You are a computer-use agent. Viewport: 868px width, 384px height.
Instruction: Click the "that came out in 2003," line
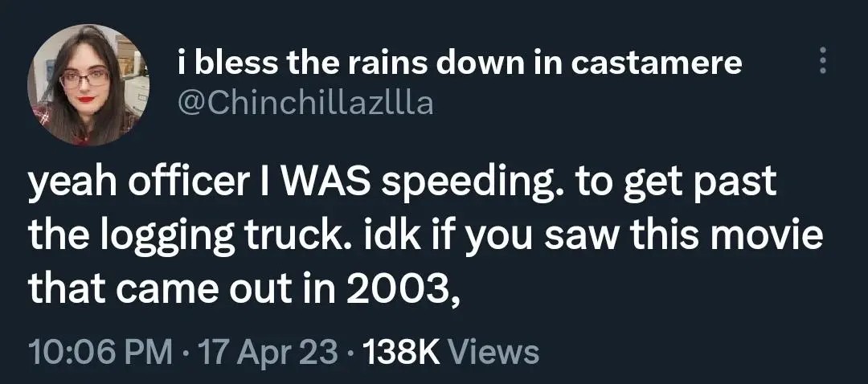coord(245,287)
